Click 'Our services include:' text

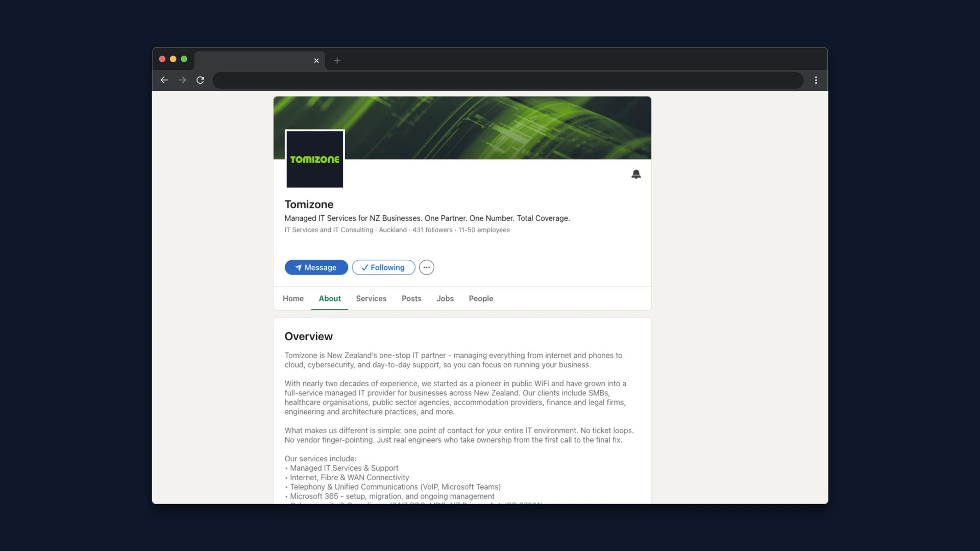(x=321, y=459)
